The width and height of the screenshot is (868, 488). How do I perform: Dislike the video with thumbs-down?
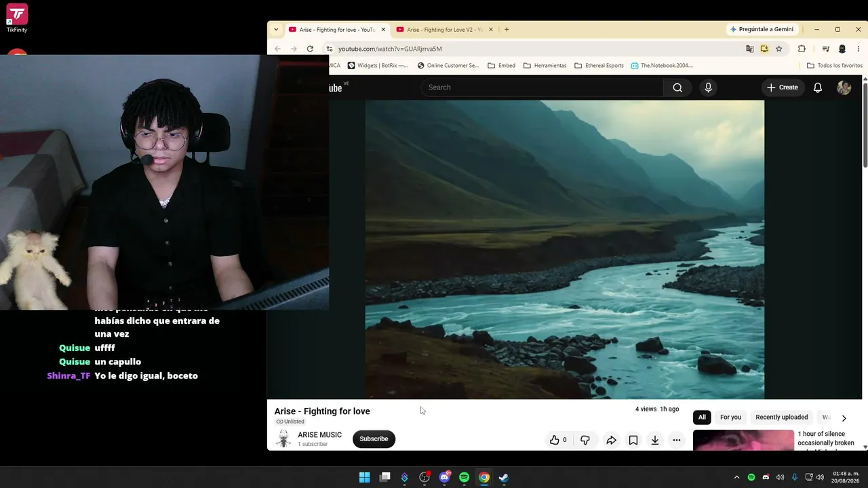click(x=585, y=440)
